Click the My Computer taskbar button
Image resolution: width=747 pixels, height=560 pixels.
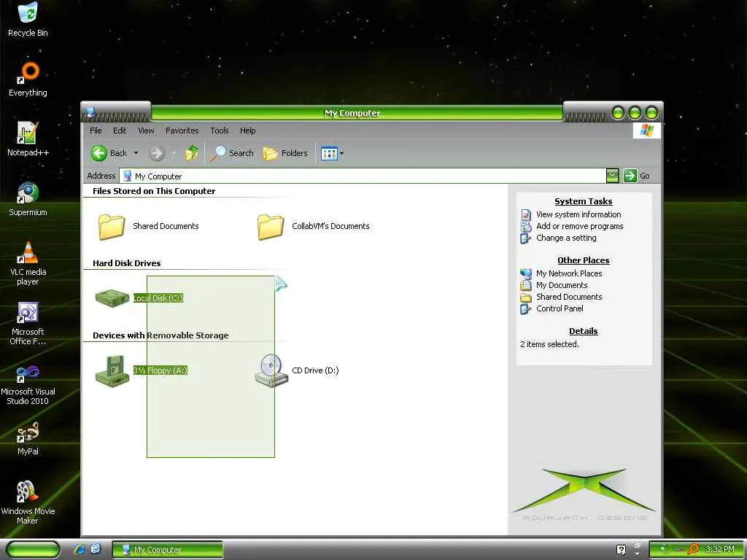167,550
